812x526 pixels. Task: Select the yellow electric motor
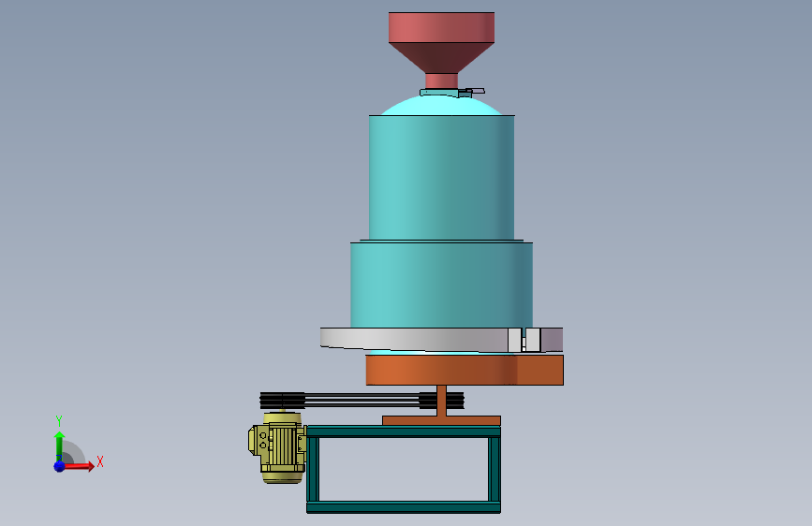point(277,447)
